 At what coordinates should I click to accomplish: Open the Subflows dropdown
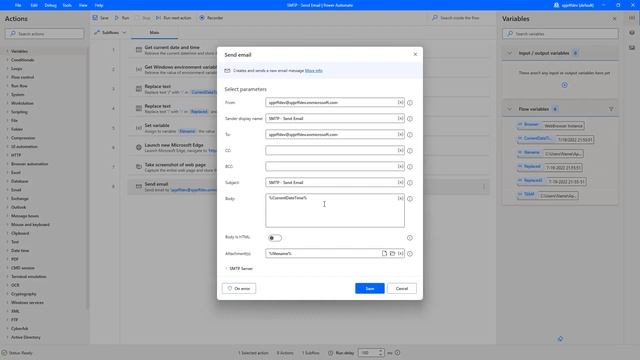[x=110, y=32]
